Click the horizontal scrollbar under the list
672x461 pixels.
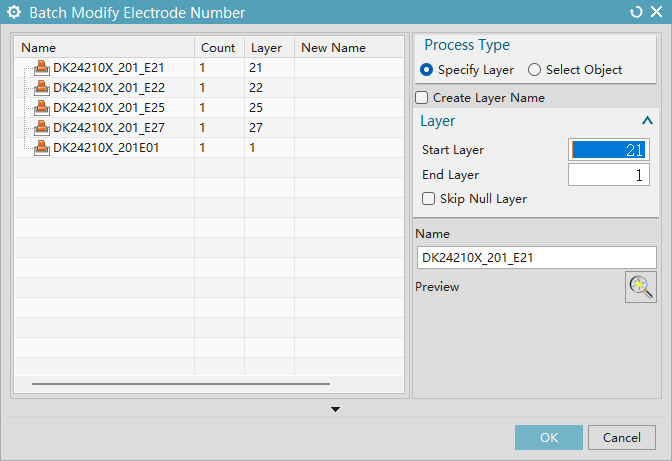pyautogui.click(x=180, y=383)
